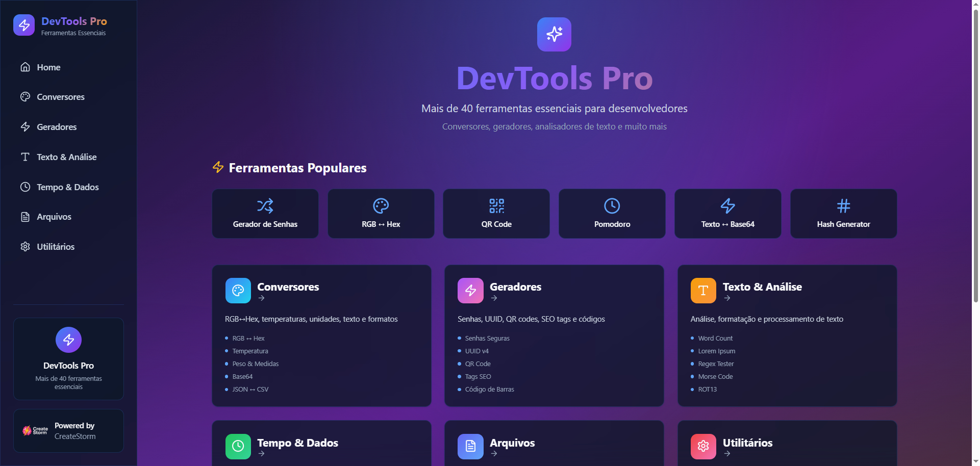This screenshot has width=980, height=466.
Task: Click the 'JSON ↔ CSV' list item
Action: click(x=250, y=389)
